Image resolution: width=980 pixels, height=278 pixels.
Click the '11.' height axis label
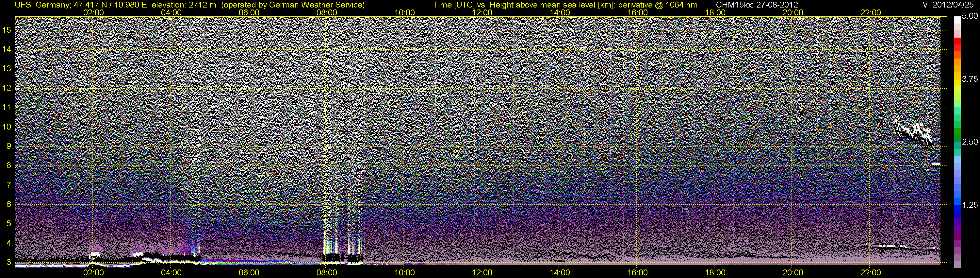(8, 107)
